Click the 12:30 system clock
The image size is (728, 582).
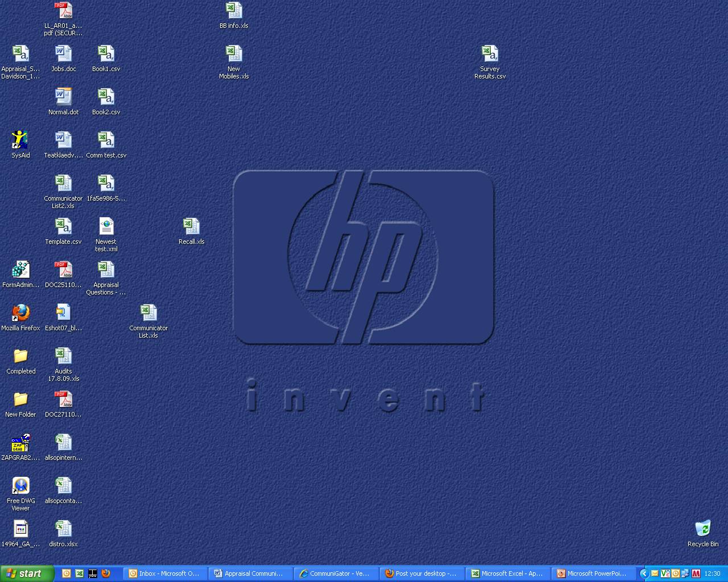pos(712,573)
